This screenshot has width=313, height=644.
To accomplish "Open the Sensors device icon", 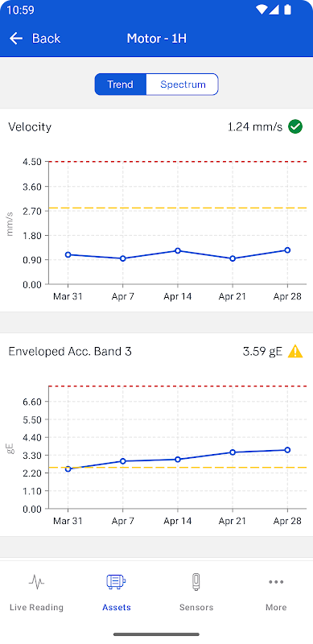I will tap(196, 581).
